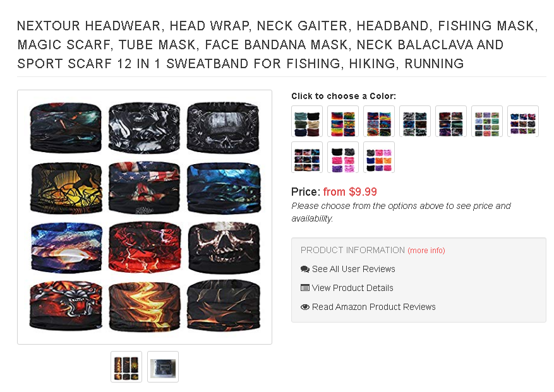Open See All User Reviews
The image size is (554, 392).
tap(353, 269)
